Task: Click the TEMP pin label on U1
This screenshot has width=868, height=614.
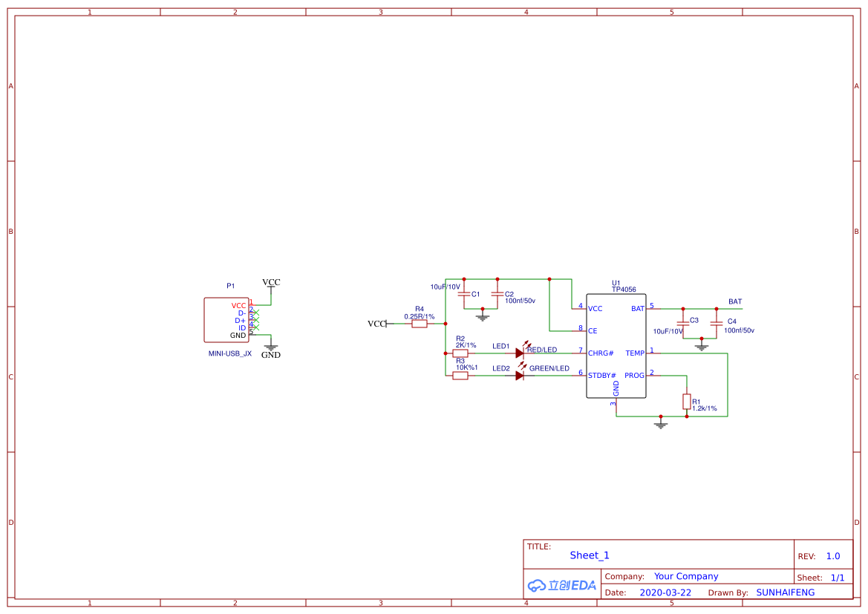Action: [635, 353]
